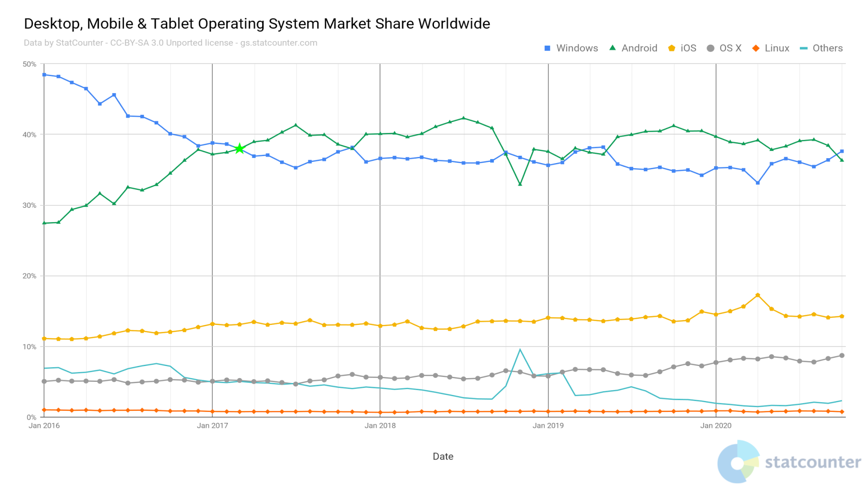Screen dimensions: 868x488
Task: Click the iOS peak data point in 2020
Action: pos(758,295)
